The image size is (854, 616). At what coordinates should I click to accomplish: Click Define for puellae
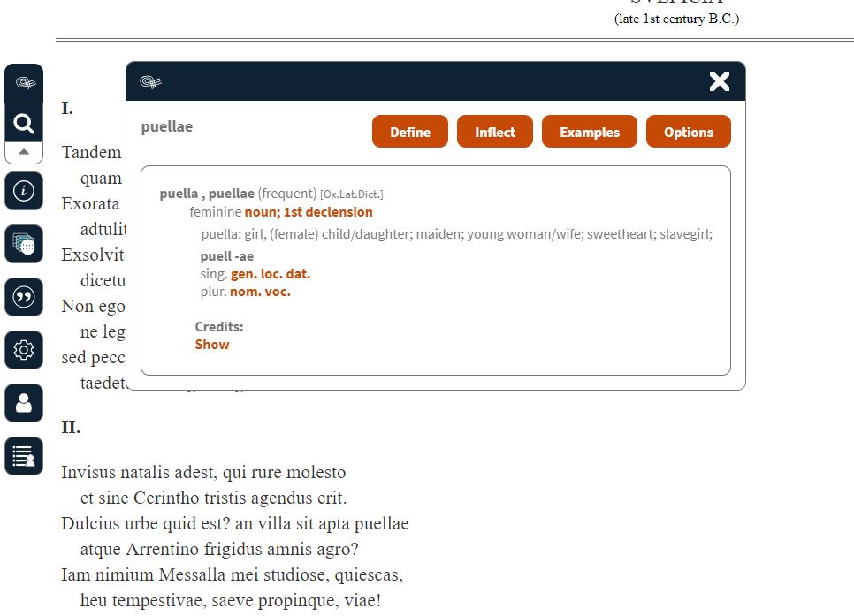pos(409,131)
